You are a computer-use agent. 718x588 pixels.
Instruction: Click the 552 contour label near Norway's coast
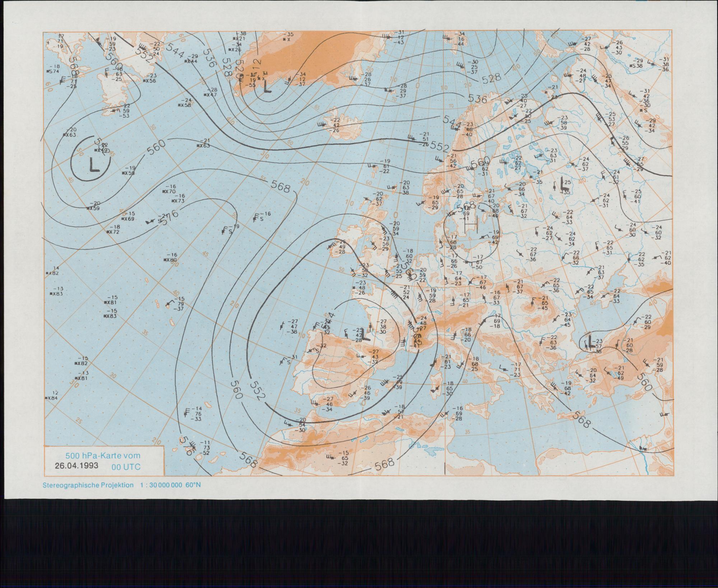pos(439,146)
